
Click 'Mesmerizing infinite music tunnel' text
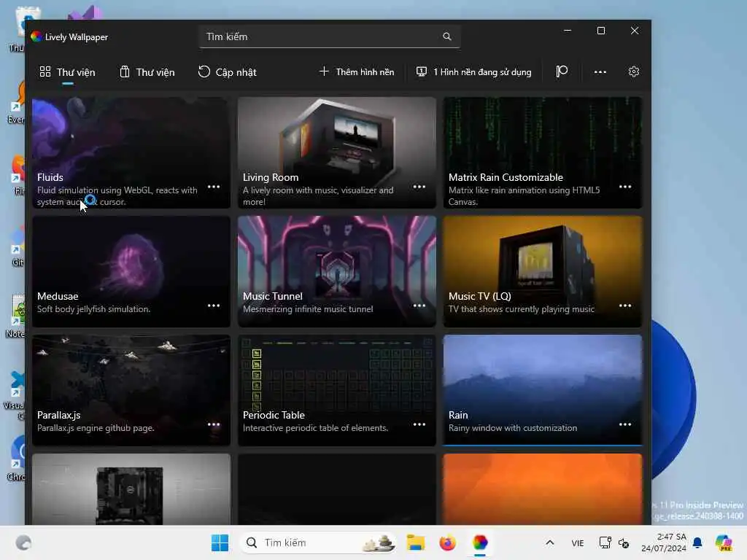tap(308, 309)
